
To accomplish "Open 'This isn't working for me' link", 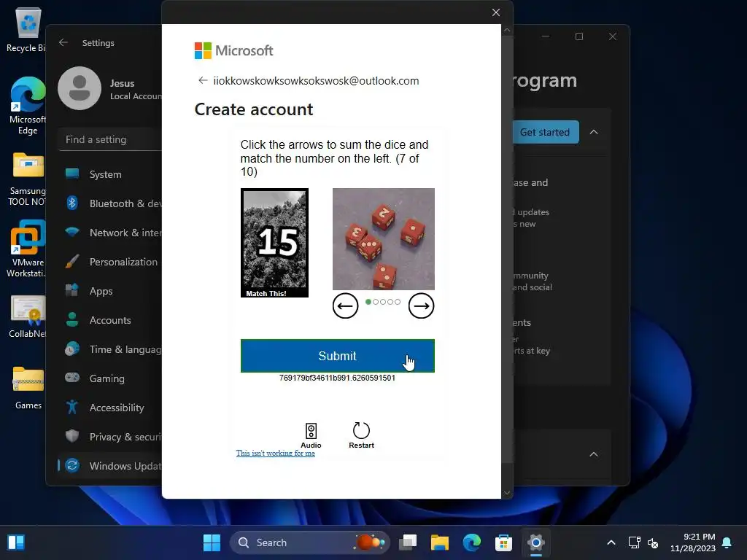I will (x=275, y=453).
